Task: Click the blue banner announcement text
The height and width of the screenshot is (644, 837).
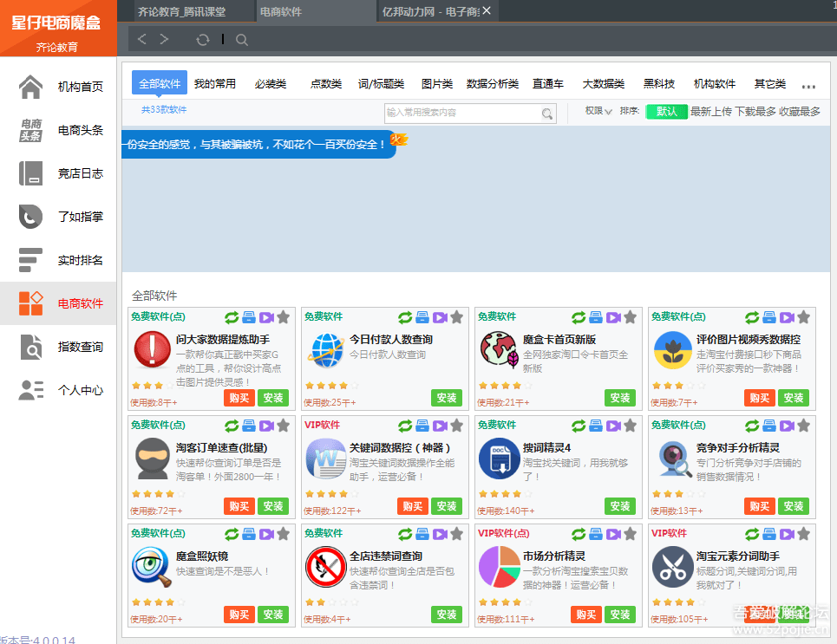Action: [255, 145]
